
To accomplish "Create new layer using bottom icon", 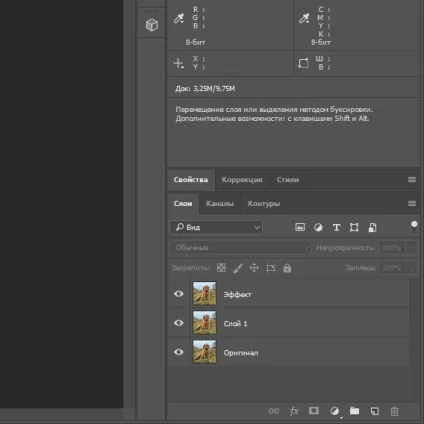I will (x=374, y=411).
